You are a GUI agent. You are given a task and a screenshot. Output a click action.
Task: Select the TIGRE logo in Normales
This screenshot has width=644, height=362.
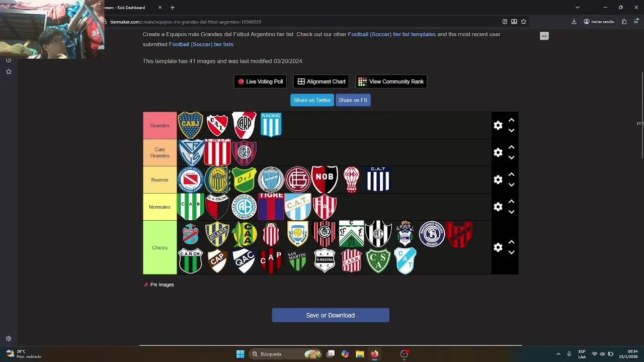click(x=271, y=207)
